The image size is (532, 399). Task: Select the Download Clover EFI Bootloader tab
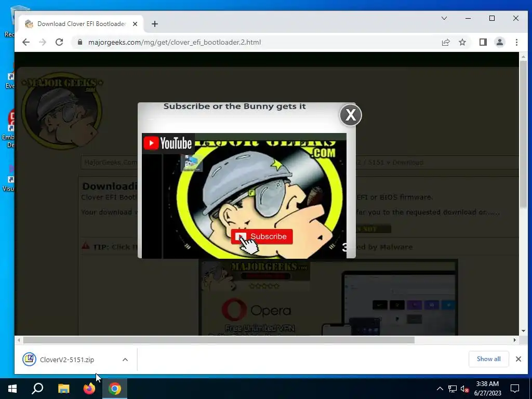82,24
